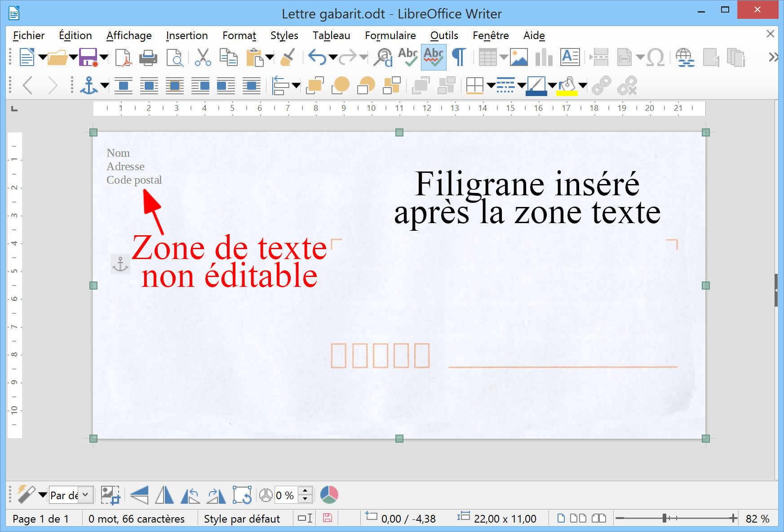The image size is (784, 532).
Task: Rotate the image 90° left
Action: tap(190, 495)
